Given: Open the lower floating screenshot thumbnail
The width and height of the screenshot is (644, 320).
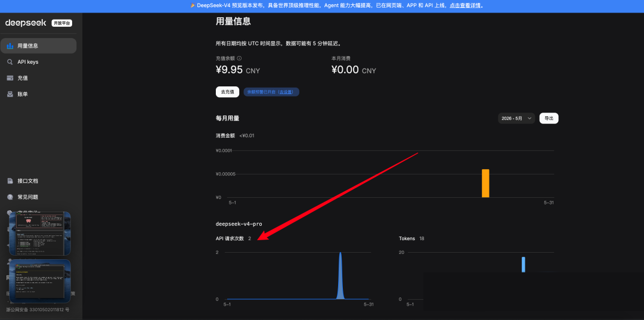Looking at the screenshot, I should [x=40, y=281].
